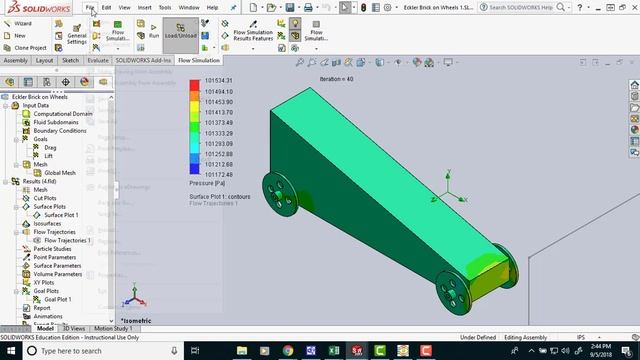
Task: Open the FeatureManager design tree tab
Action: 9,82
